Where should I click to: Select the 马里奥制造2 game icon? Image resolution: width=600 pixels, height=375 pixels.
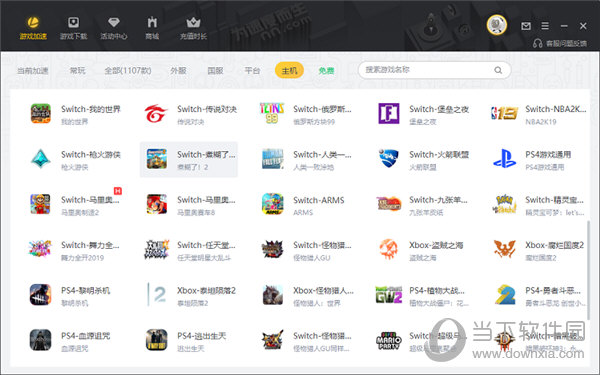tap(41, 204)
